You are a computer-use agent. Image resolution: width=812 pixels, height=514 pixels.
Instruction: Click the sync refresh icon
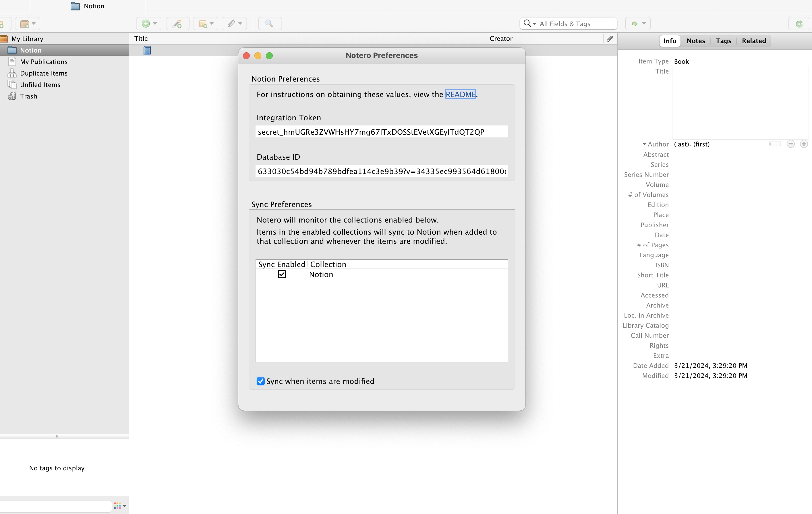[799, 24]
